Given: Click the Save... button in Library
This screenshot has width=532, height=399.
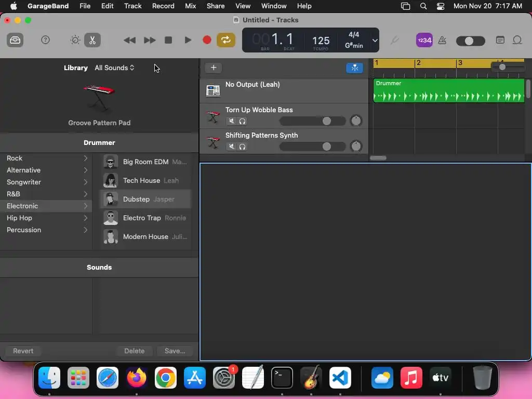Looking at the screenshot, I should [175, 351].
